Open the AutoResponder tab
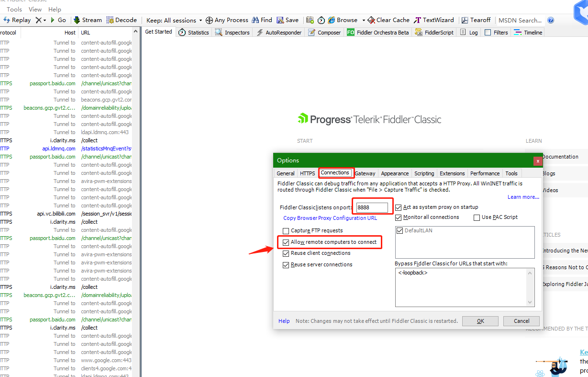 pos(279,33)
